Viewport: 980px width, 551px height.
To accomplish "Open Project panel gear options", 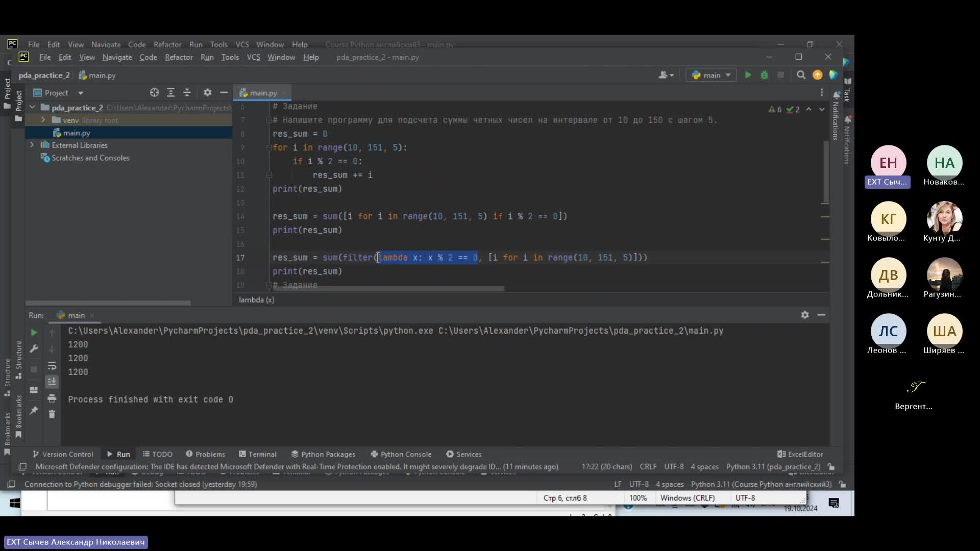I will click(x=207, y=92).
